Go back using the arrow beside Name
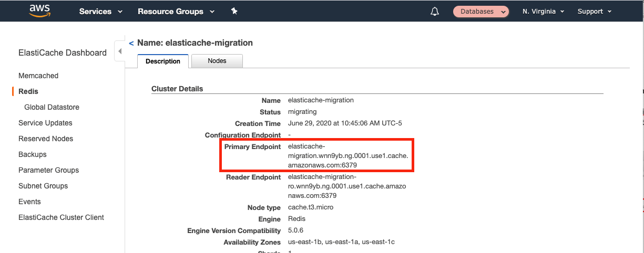The height and width of the screenshot is (253, 644). pyautogui.click(x=131, y=43)
